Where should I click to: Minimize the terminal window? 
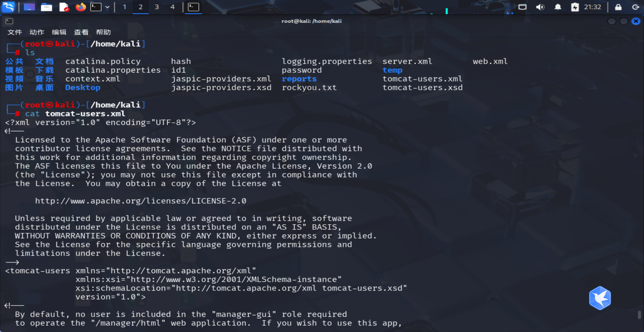(x=612, y=21)
